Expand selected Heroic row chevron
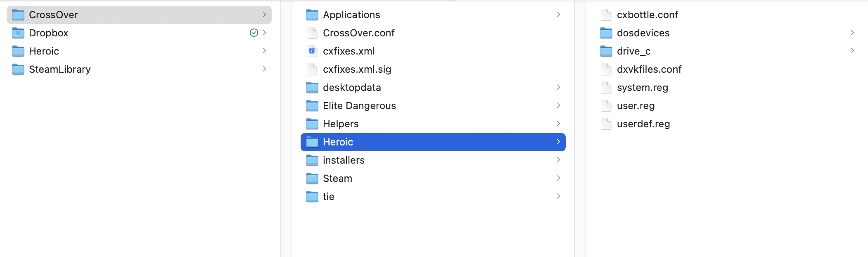Viewport: 868px width, 257px height. [x=558, y=142]
